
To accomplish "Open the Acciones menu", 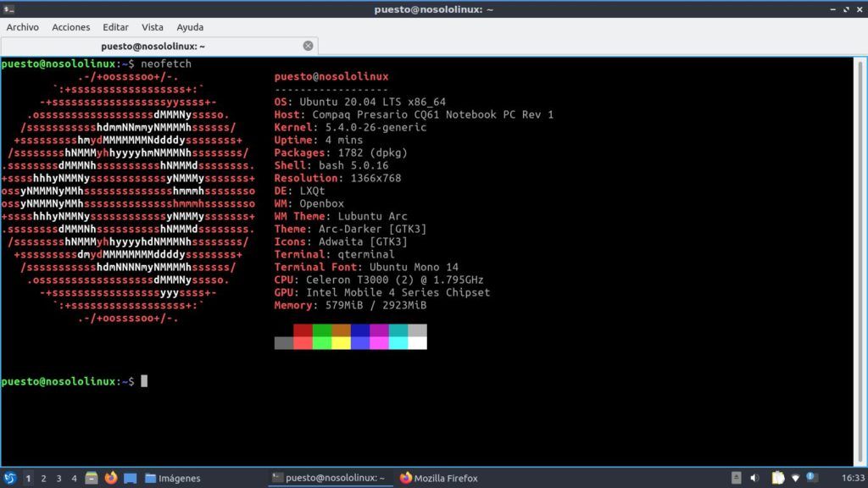I will coord(71,27).
